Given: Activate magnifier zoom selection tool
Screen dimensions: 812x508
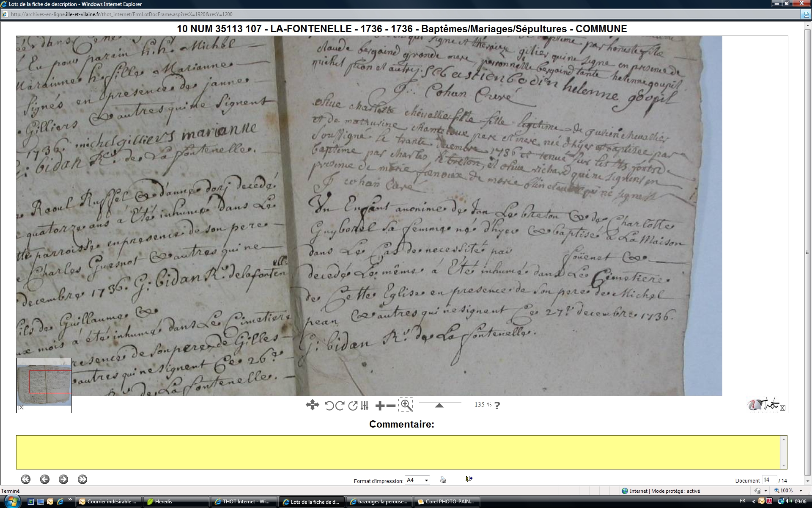Looking at the screenshot, I should click(406, 405).
